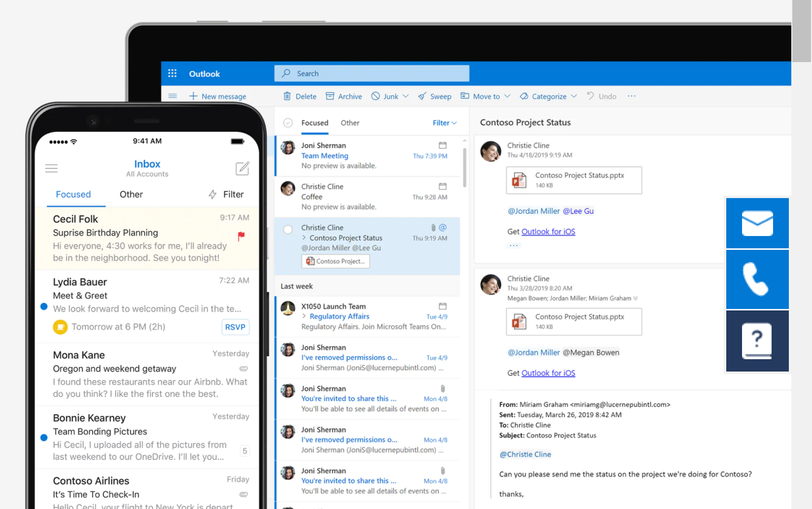Click calendar icon on Team Meeting email
The image size is (812, 509).
coord(442,145)
